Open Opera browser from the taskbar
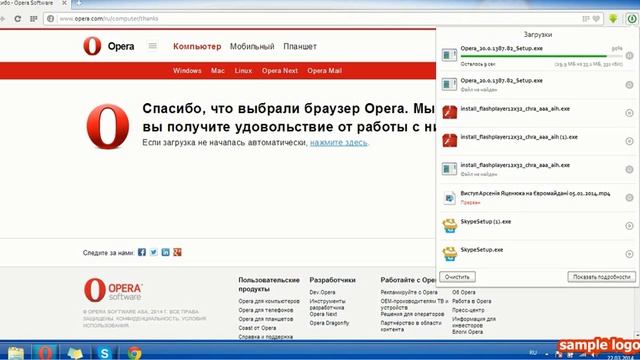 point(45,353)
